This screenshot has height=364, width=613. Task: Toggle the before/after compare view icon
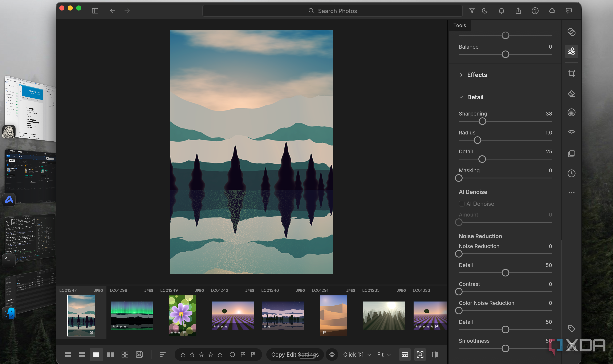pos(435,355)
